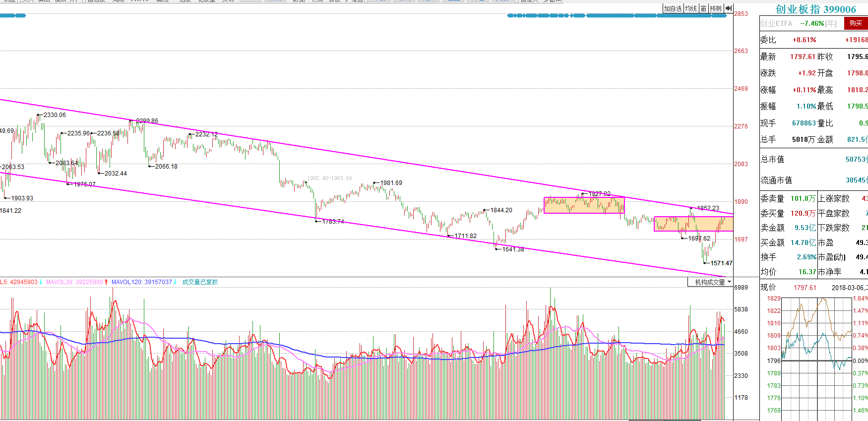Click the 1981.69 price label
This screenshot has height=421, width=868.
[x=391, y=183]
